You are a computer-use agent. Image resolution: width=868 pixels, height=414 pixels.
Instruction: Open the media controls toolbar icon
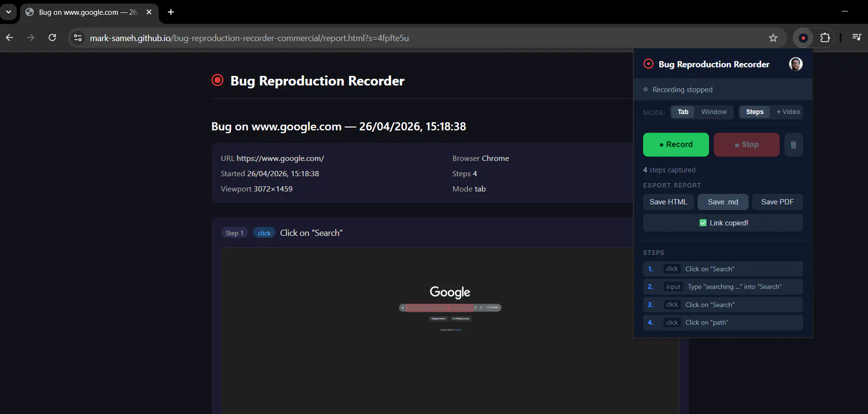point(857,38)
